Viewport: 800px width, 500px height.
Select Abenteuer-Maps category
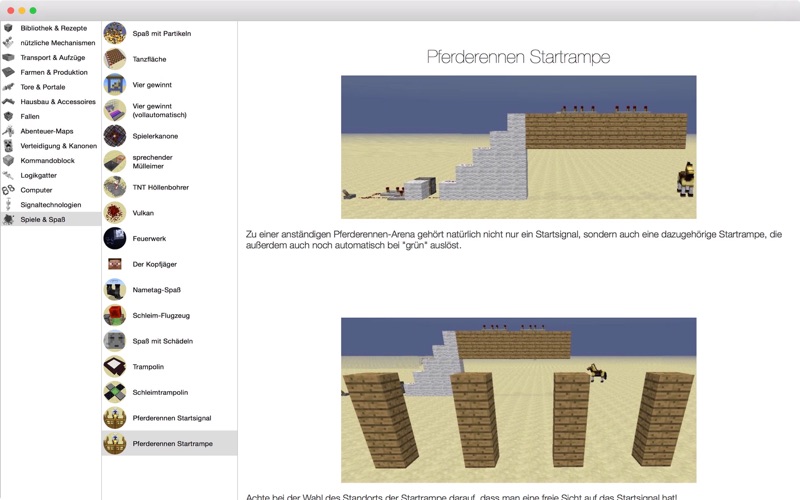(x=51, y=131)
